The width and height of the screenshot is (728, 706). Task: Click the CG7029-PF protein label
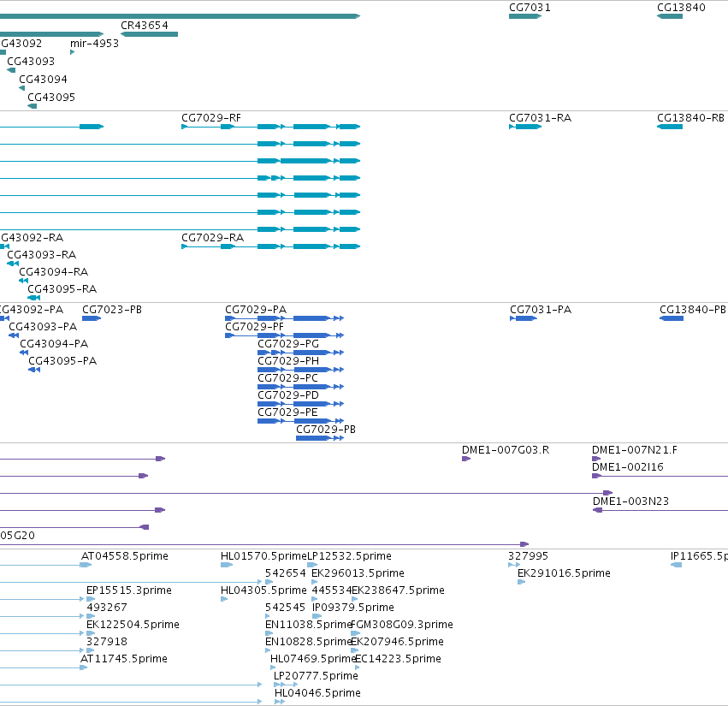point(254,327)
